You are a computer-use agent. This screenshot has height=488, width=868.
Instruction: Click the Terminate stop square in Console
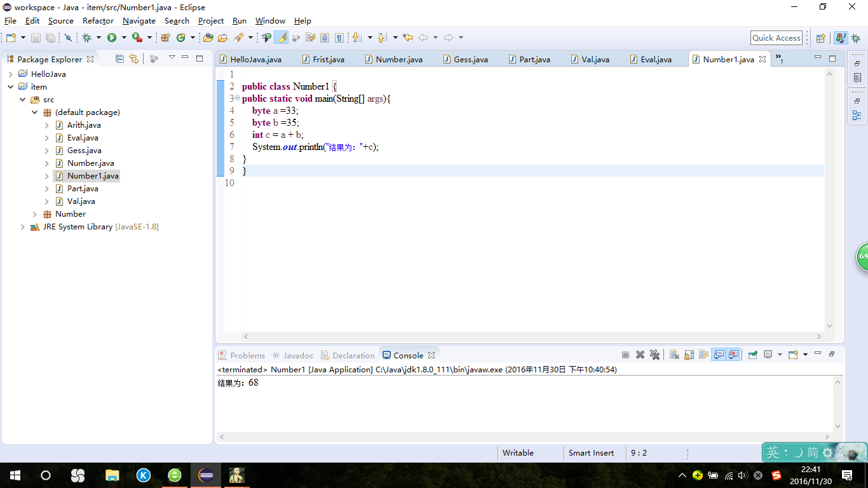pos(625,355)
